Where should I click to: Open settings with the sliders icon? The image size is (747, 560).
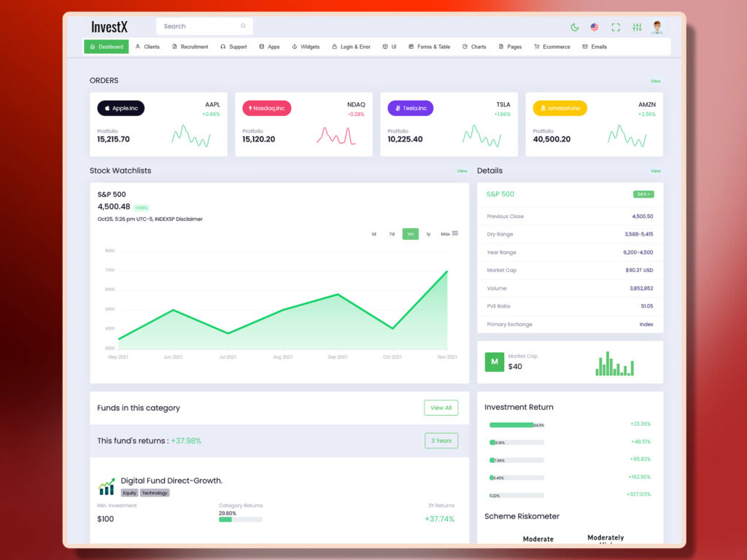click(636, 26)
